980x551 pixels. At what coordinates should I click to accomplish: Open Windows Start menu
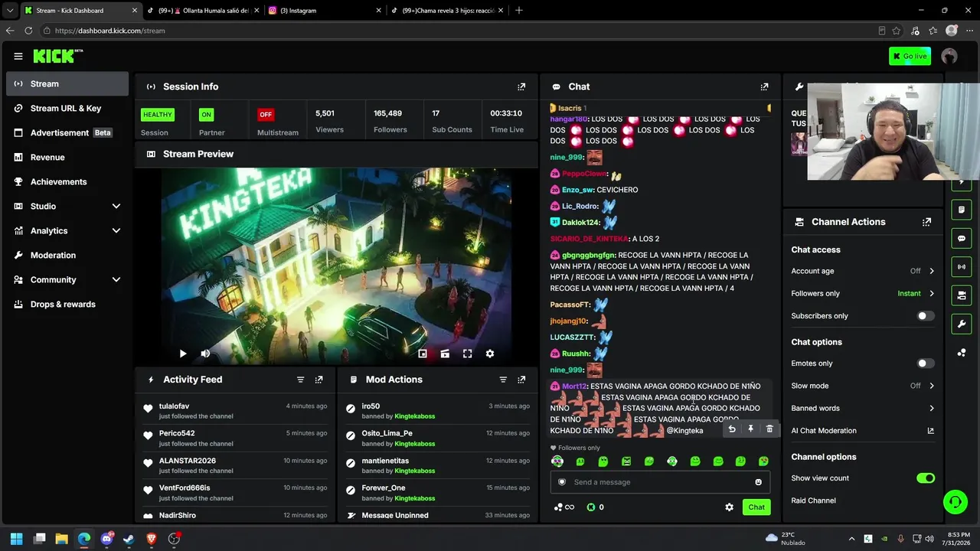[x=17, y=539]
